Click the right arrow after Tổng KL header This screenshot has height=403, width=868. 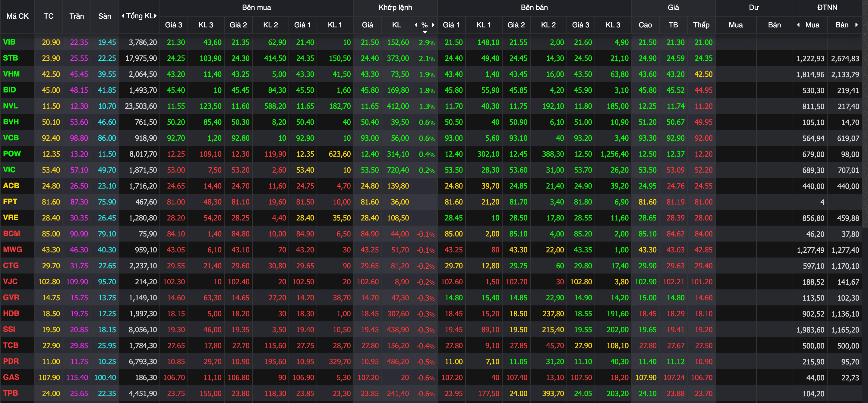[155, 16]
